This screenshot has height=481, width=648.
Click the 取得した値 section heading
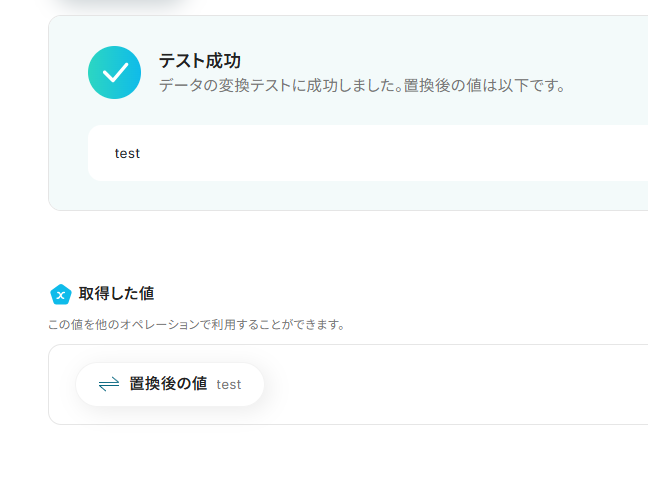point(116,294)
